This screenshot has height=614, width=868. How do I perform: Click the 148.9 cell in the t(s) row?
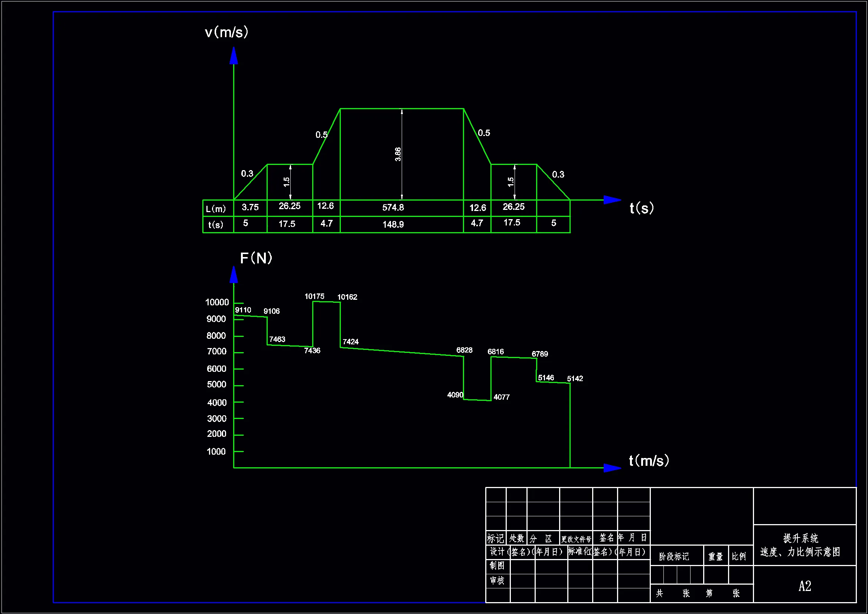(393, 224)
